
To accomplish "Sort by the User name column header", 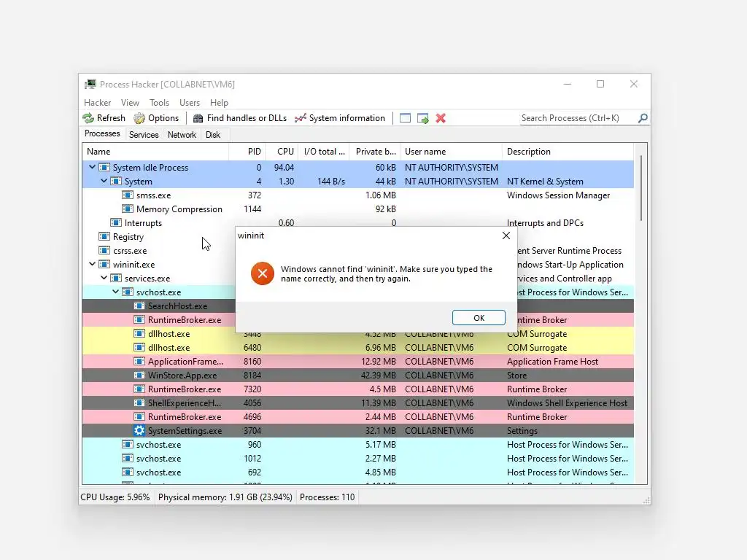I will [451, 152].
